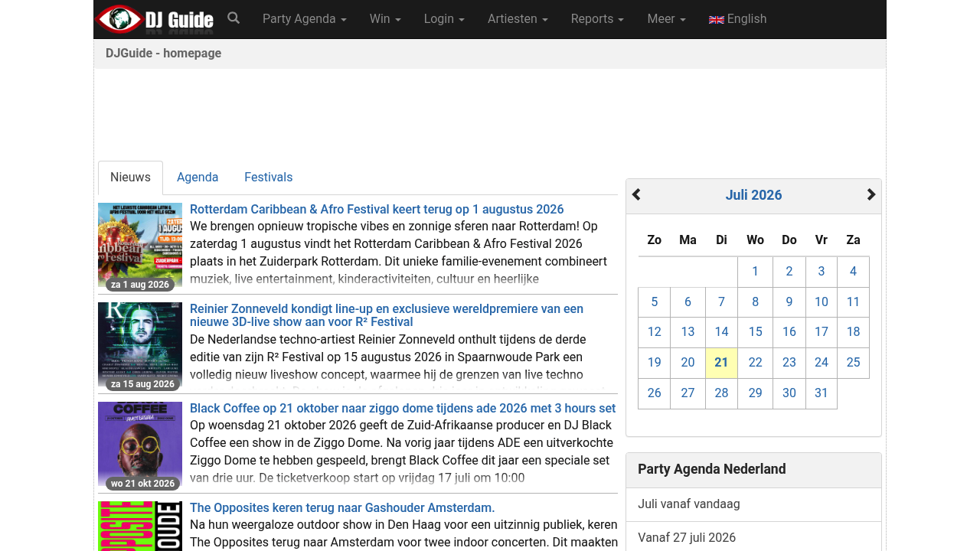Pick calendar day 5
This screenshot has width=980, height=551.
point(654,302)
